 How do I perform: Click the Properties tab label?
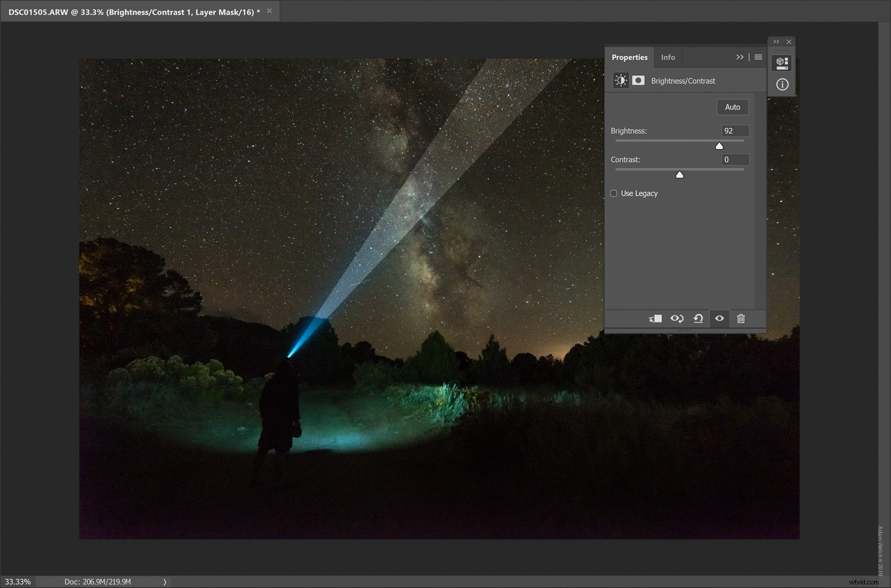(630, 57)
